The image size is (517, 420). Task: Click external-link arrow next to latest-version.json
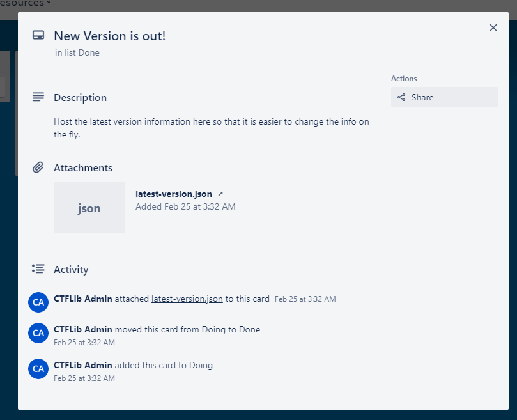click(x=220, y=194)
